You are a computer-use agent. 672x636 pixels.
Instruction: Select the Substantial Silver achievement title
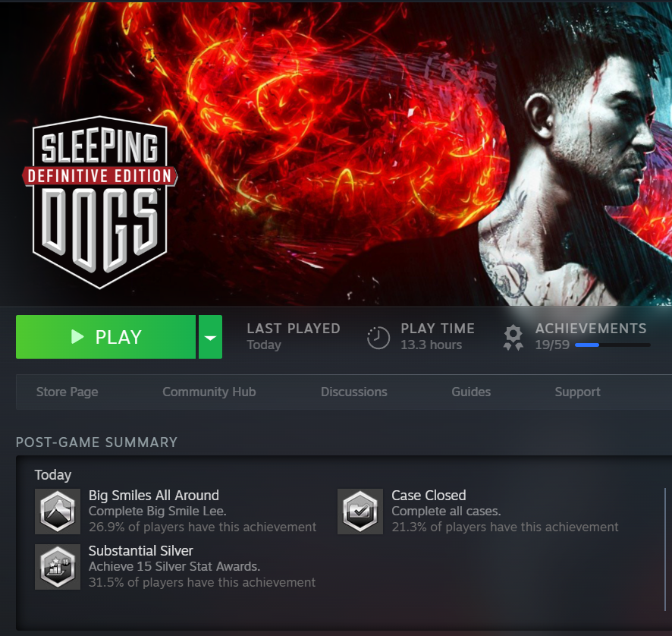pyautogui.click(x=140, y=551)
